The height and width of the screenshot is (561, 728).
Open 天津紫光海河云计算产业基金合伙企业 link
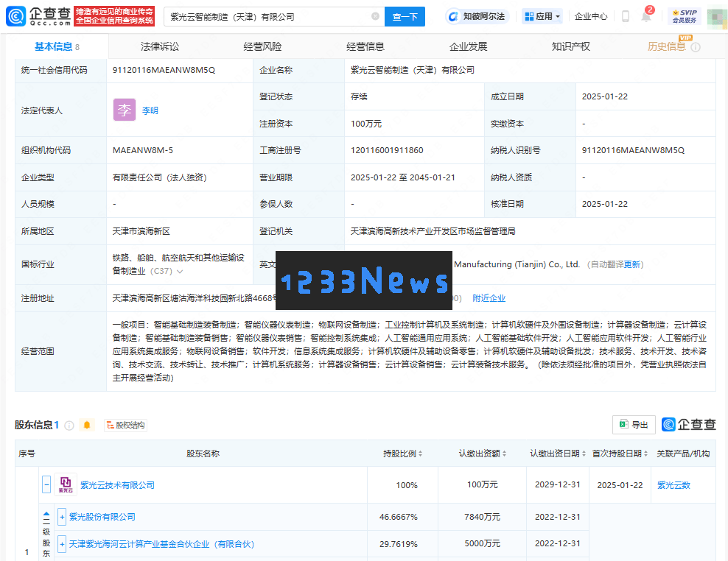pos(161,544)
